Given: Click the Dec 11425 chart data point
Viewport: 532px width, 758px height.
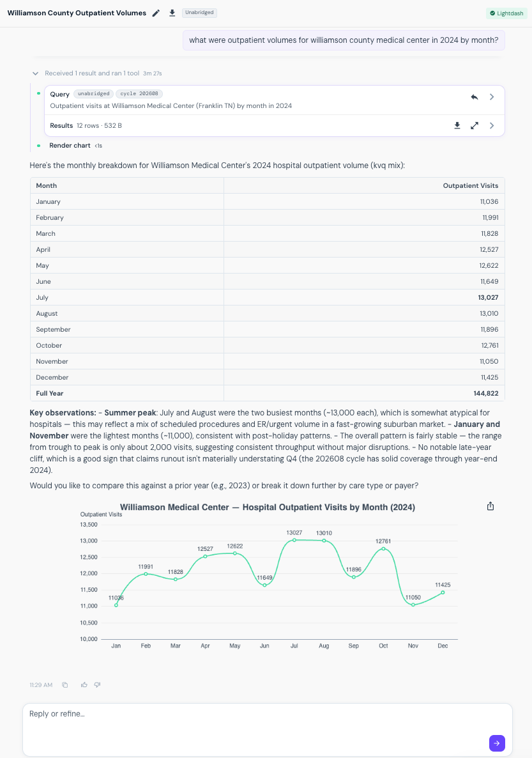Looking at the screenshot, I should coord(443,592).
